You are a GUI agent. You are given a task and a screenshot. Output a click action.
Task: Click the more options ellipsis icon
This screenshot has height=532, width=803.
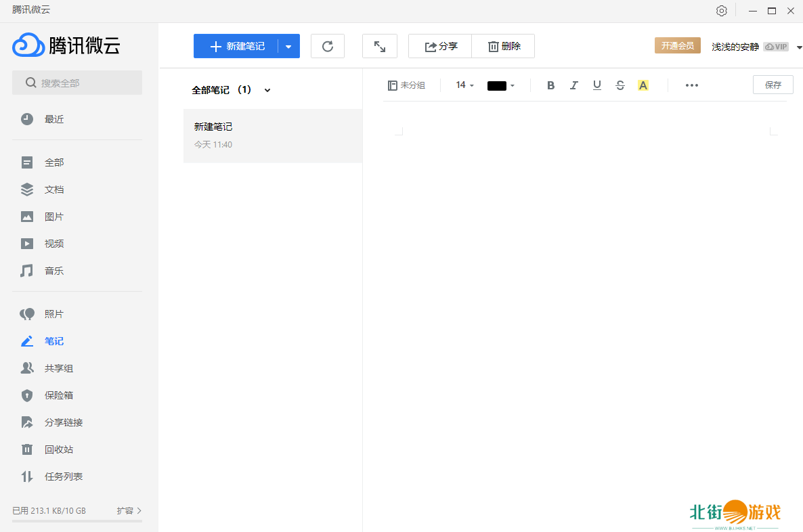pos(691,85)
